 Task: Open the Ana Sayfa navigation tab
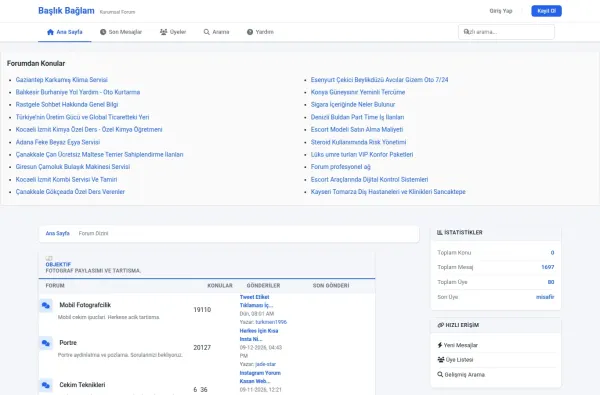tap(65, 32)
